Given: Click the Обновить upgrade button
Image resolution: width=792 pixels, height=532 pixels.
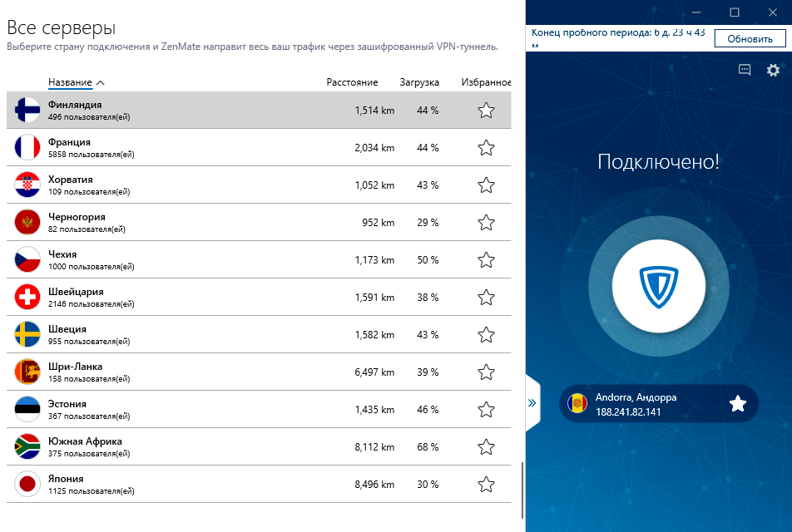Looking at the screenshot, I should point(750,39).
